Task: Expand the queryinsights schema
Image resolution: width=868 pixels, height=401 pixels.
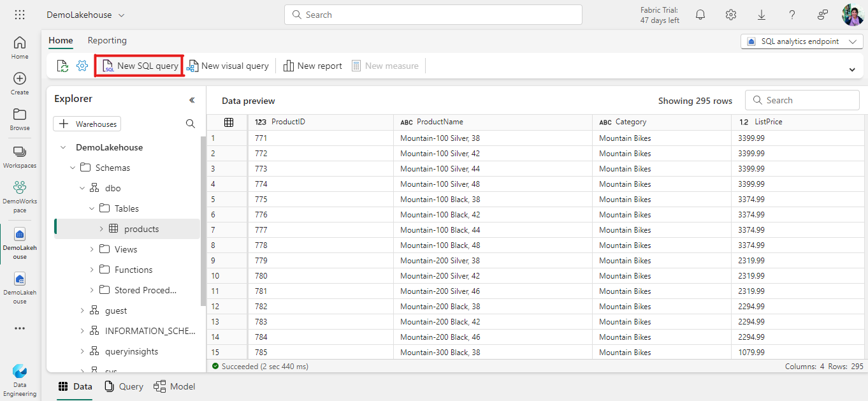Action: [82, 351]
